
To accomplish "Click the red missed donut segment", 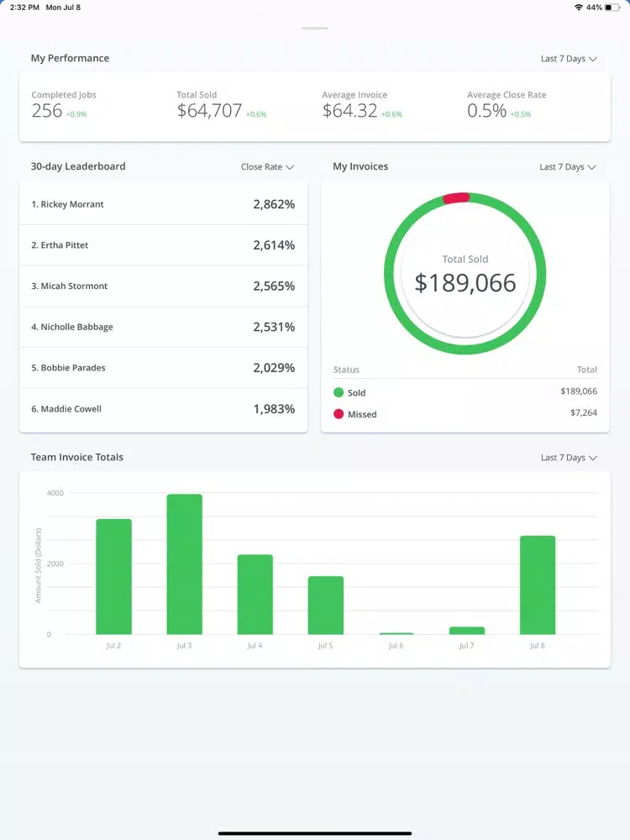I will tap(456, 197).
